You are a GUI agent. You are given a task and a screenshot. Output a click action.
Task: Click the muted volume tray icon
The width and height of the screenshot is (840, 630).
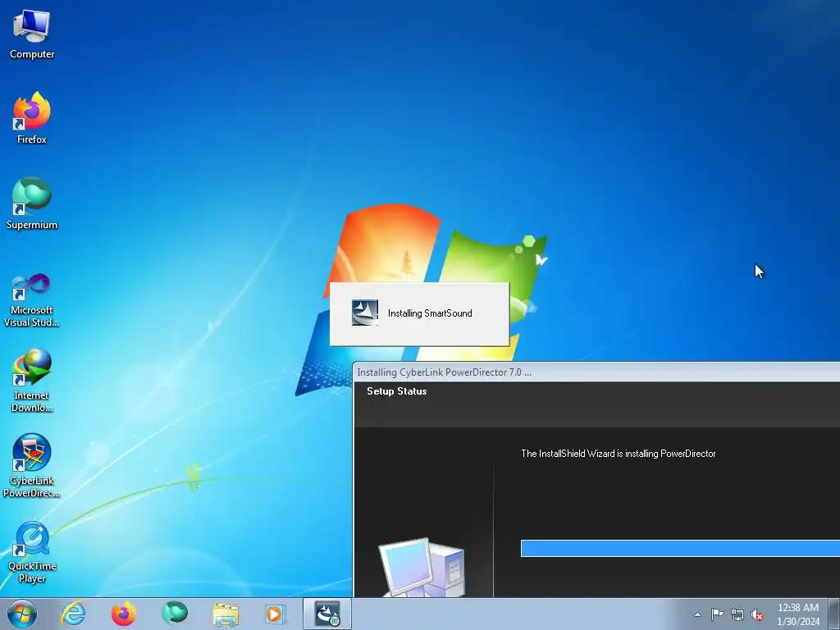757,615
